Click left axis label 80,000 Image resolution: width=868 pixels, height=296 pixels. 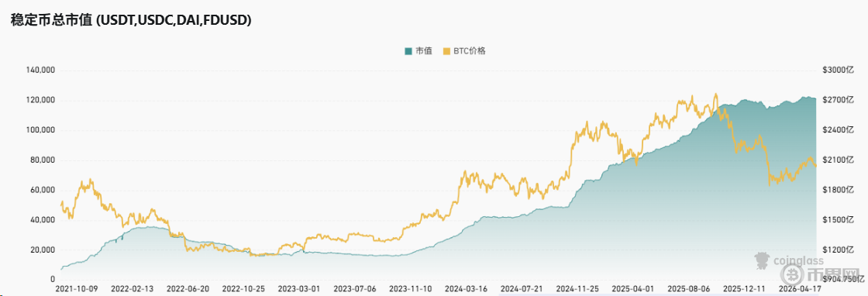click(43, 160)
